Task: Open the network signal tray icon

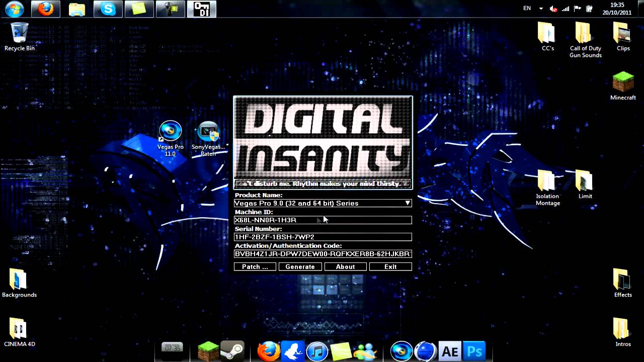Action: pos(566,9)
